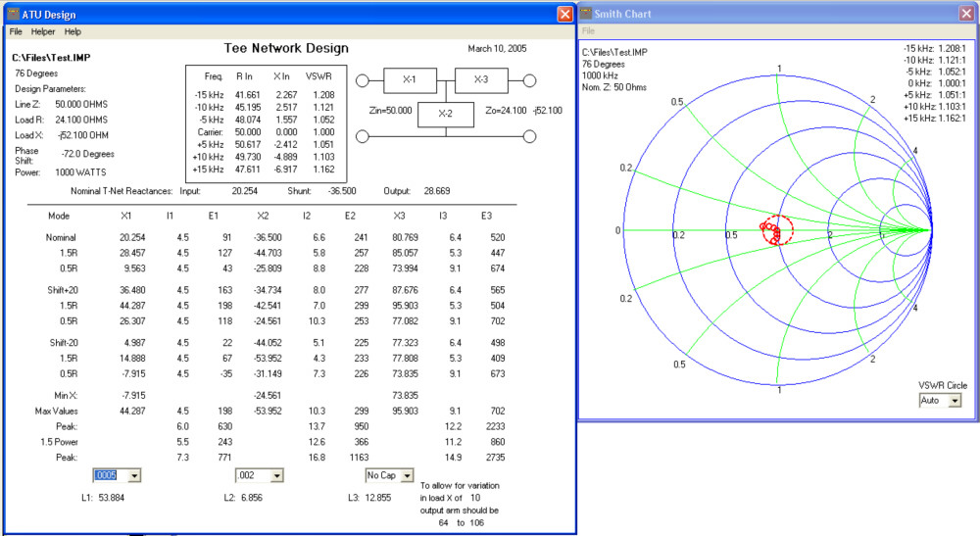Expand the dropdown arrow above L1
The image size is (980, 536).
134,475
